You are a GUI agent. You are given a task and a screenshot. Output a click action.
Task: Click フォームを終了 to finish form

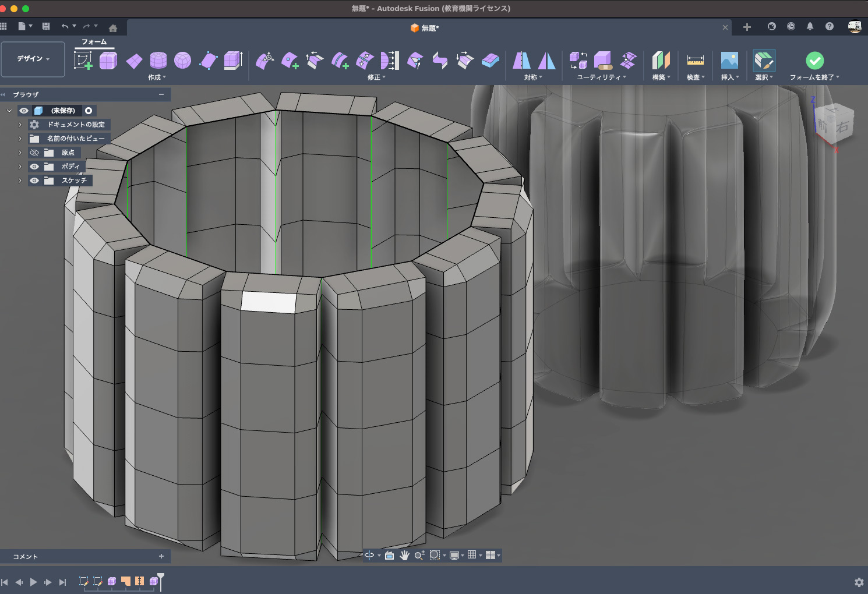(814, 61)
